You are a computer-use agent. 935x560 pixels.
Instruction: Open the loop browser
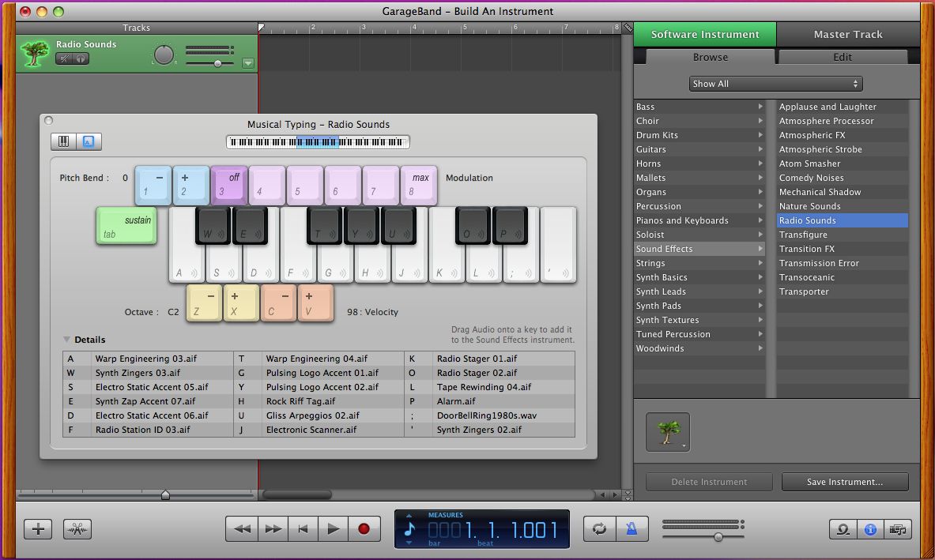(843, 529)
